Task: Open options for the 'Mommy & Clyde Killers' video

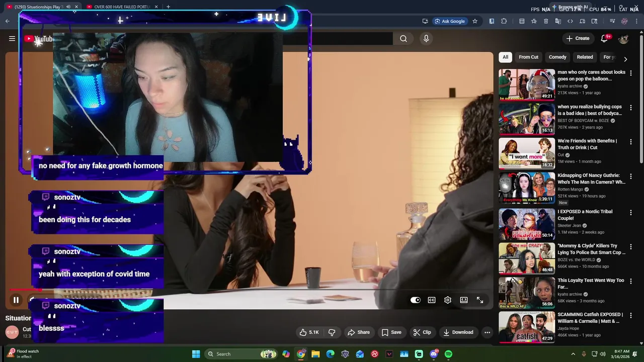Action: click(631, 247)
